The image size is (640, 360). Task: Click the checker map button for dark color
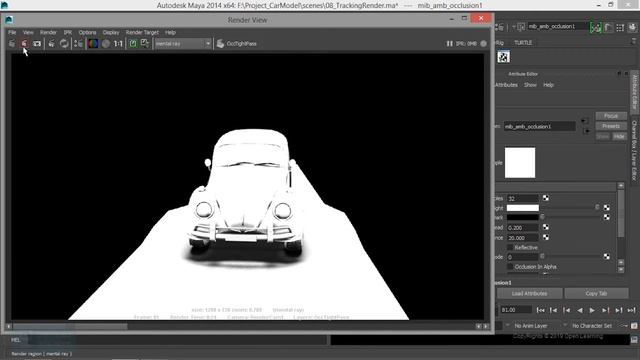pyautogui.click(x=607, y=217)
